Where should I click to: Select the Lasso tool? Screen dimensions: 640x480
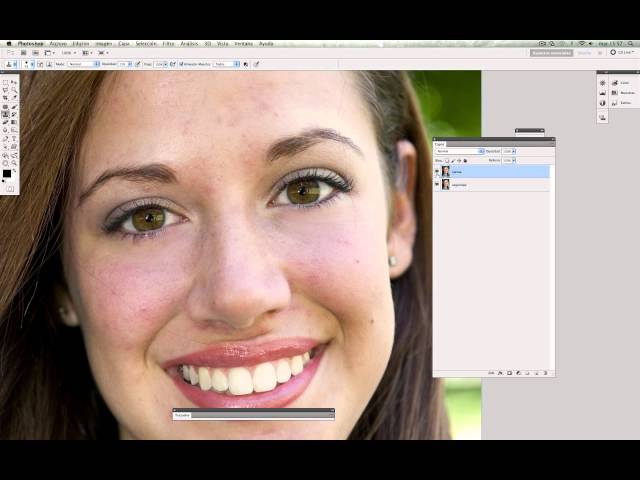tap(5, 90)
